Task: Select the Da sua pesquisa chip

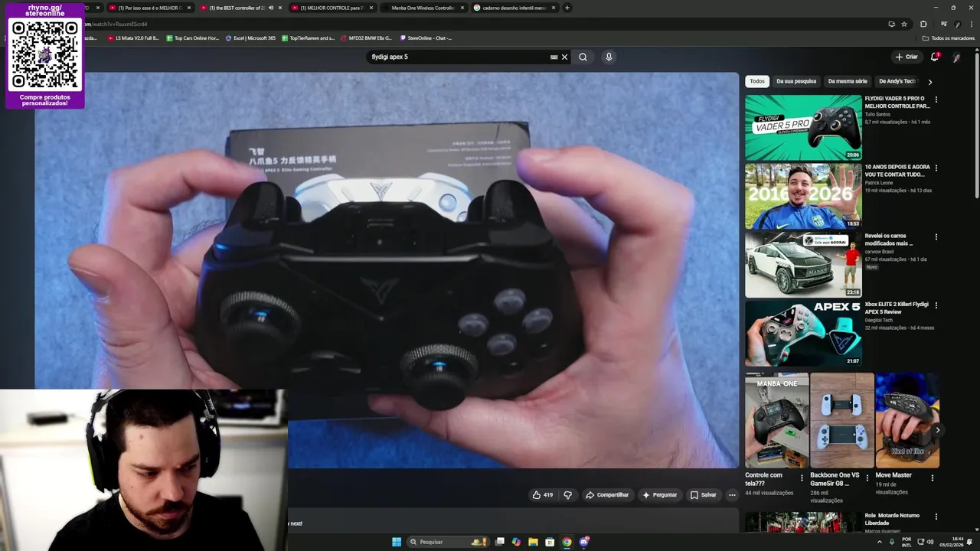Action: [x=796, y=81]
